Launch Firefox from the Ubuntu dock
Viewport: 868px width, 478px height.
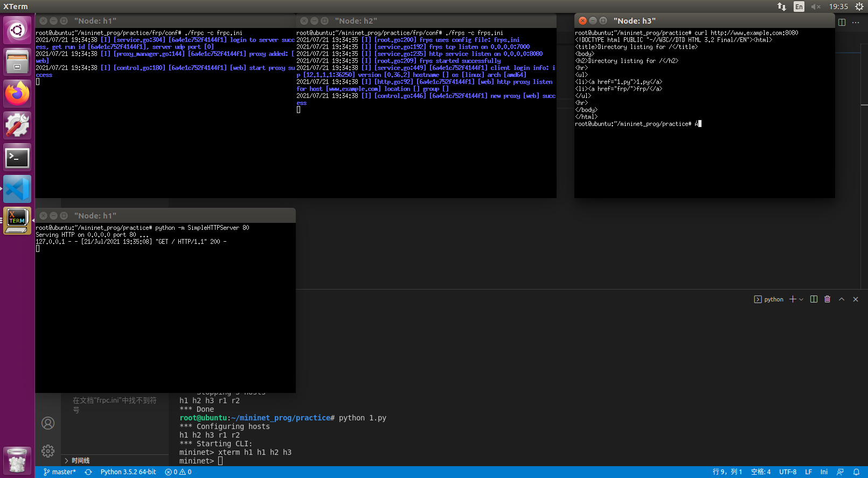coord(17,94)
